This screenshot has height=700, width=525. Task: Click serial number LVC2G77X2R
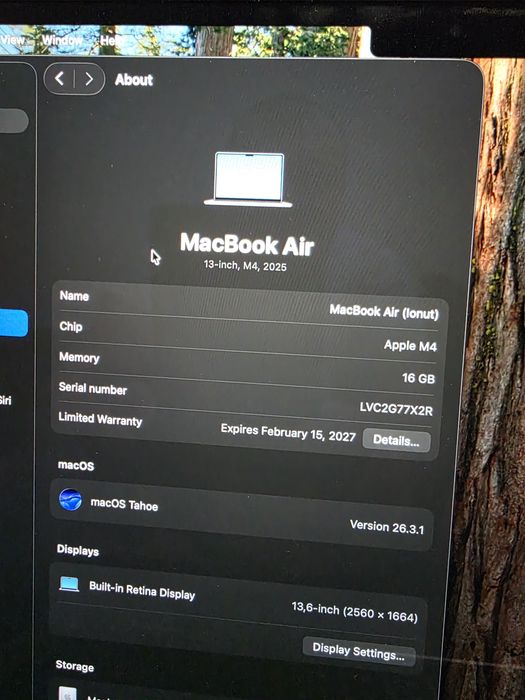(x=396, y=408)
